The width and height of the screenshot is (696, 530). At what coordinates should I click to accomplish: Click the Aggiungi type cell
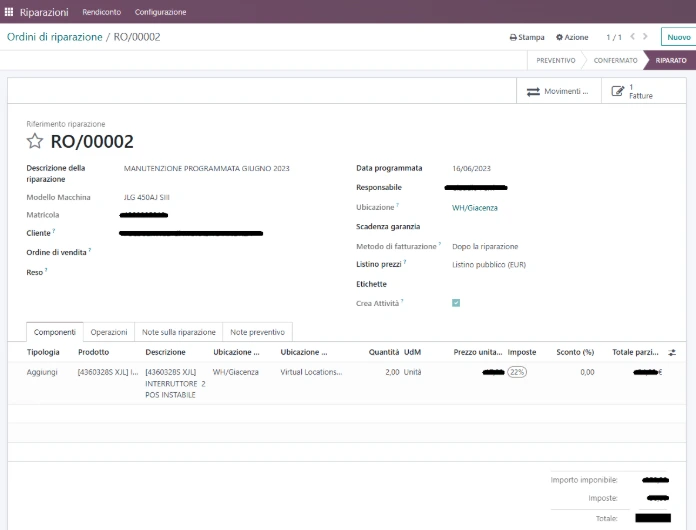[x=42, y=372]
